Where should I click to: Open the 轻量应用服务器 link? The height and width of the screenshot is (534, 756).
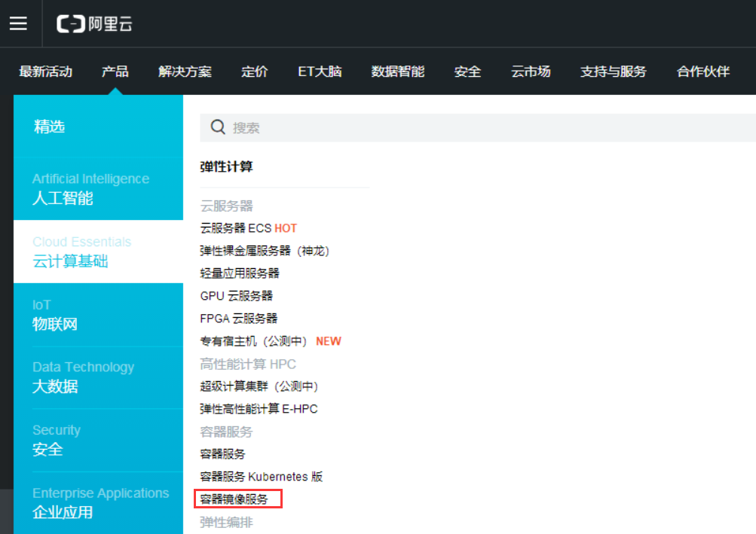[240, 273]
